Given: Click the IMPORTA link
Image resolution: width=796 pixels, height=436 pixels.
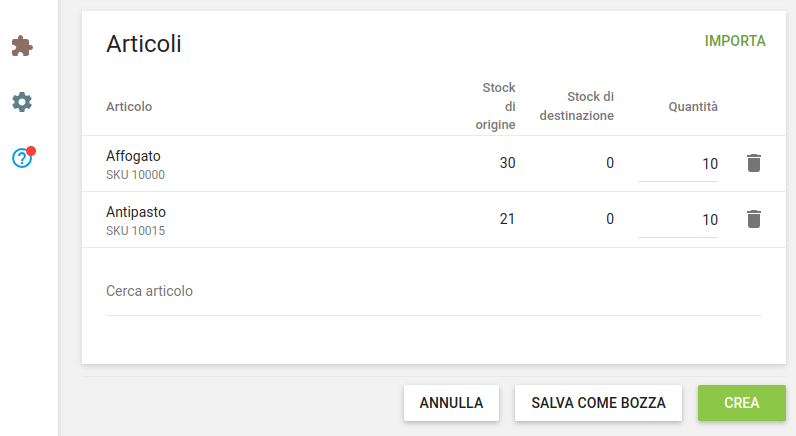Looking at the screenshot, I should click(x=735, y=41).
